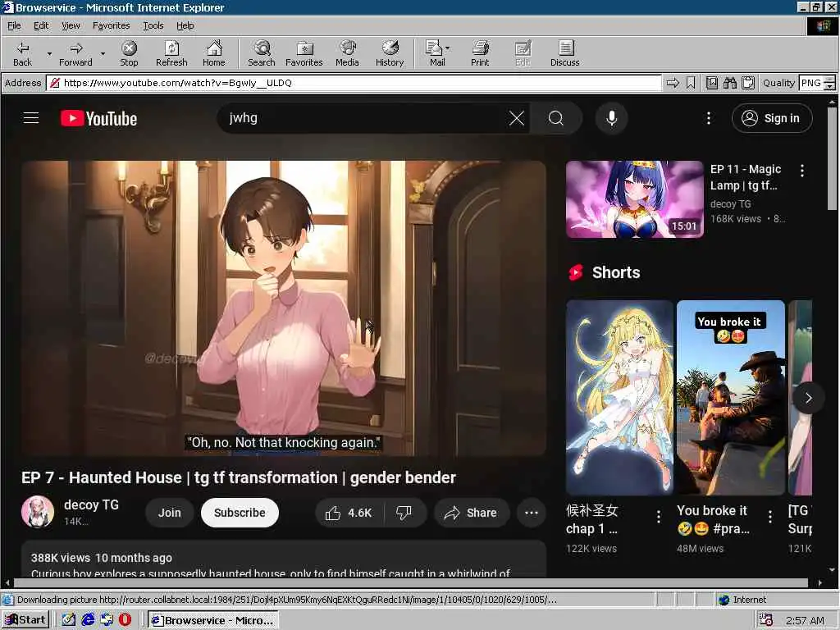
Task: Click the clipboard icon near Quality
Action: [748, 83]
